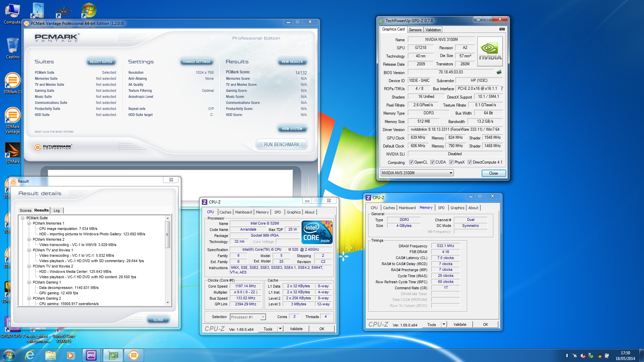Screen dimensions: 644x362
Task: Click the Close button in GPU-Z
Action: (x=493, y=173)
